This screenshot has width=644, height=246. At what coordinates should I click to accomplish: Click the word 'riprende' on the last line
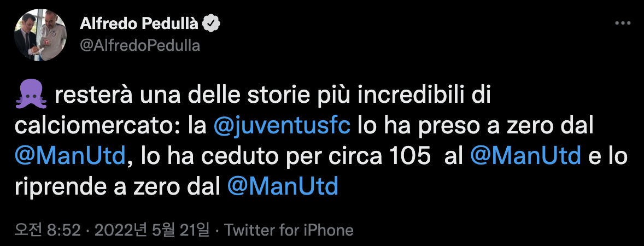(x=56, y=188)
